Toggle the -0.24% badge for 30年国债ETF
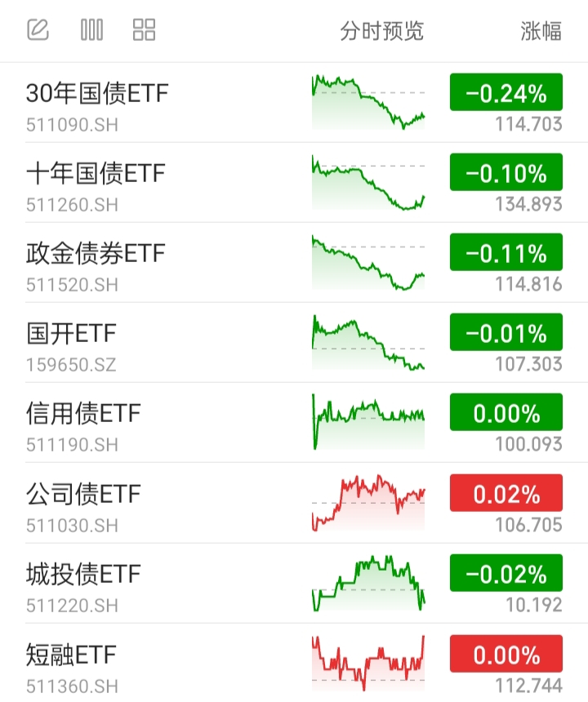 click(x=506, y=93)
